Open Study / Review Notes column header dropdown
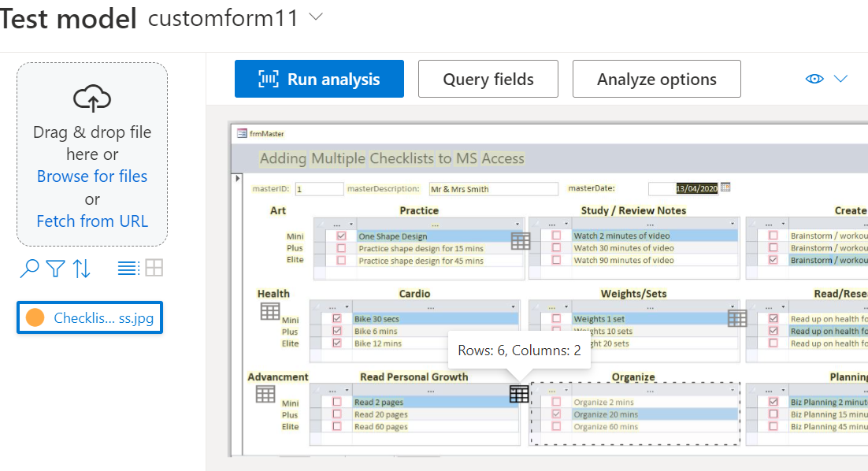This screenshot has width=868, height=471. point(732,224)
